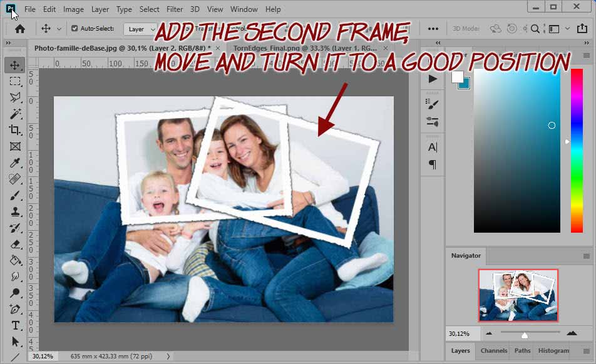The image size is (596, 364).
Task: Select the Magic Wand tool
Action: pos(15,113)
